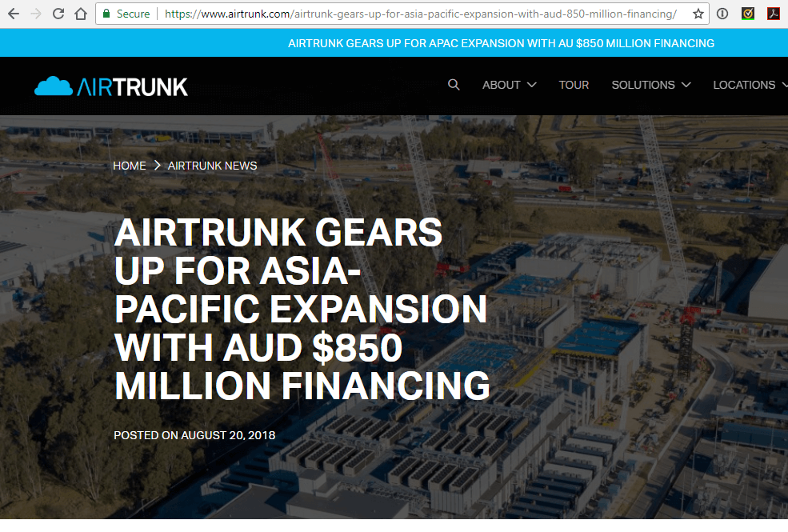Bookmark this page with the star icon
788x532 pixels.
pyautogui.click(x=700, y=14)
